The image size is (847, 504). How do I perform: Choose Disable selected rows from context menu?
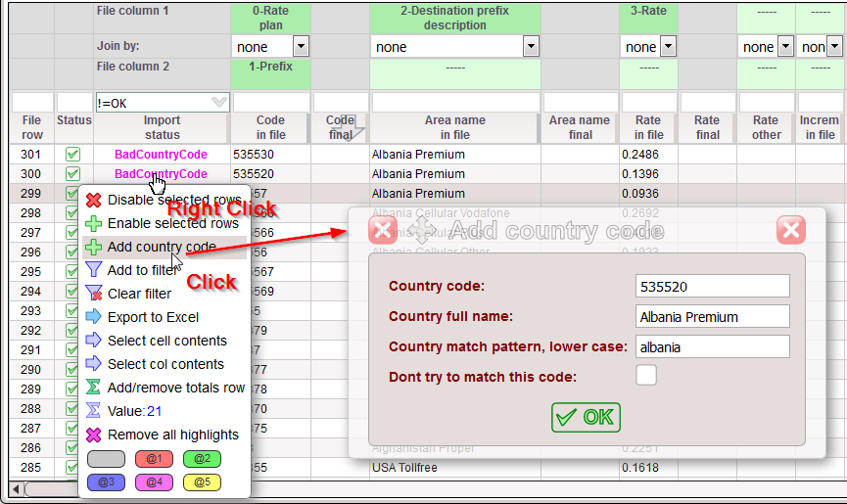[x=165, y=201]
